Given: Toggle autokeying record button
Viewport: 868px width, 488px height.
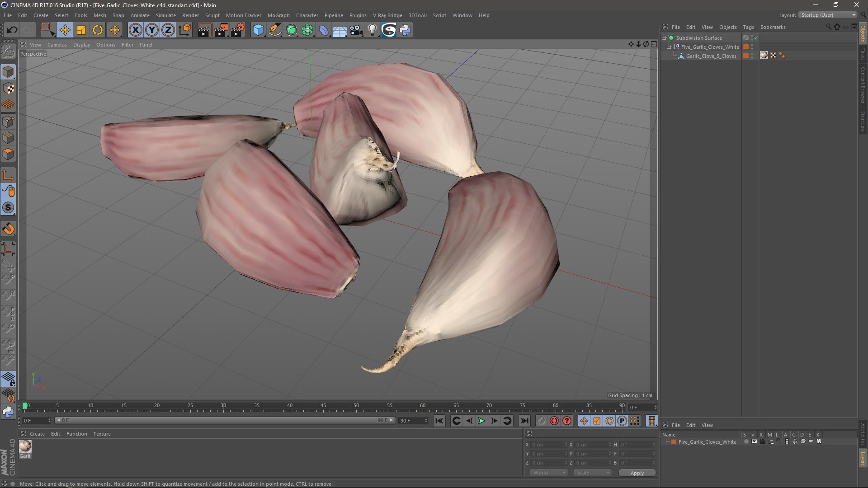Looking at the screenshot, I should (554, 421).
